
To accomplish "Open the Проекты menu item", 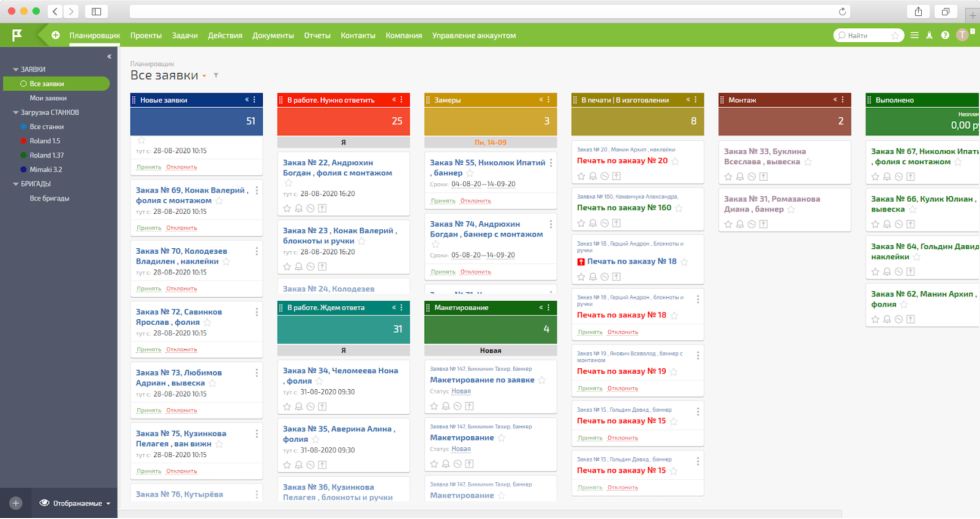I will coord(146,36).
